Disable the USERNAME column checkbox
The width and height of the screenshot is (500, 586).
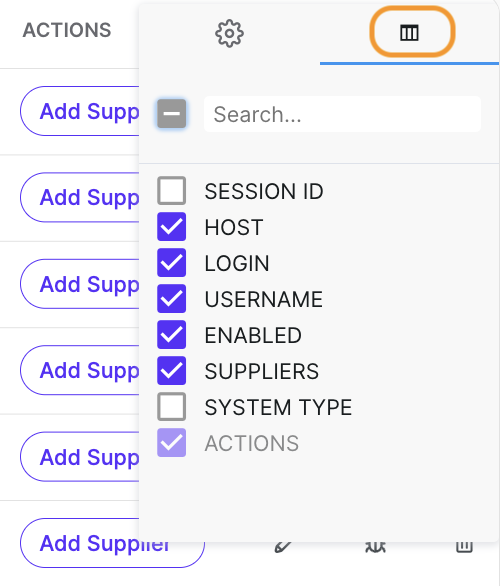click(172, 298)
